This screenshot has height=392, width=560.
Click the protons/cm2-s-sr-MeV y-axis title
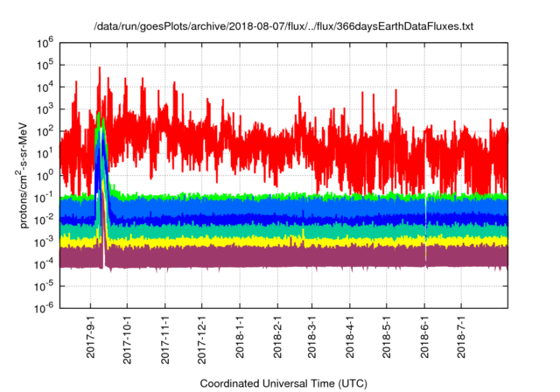tap(22, 175)
